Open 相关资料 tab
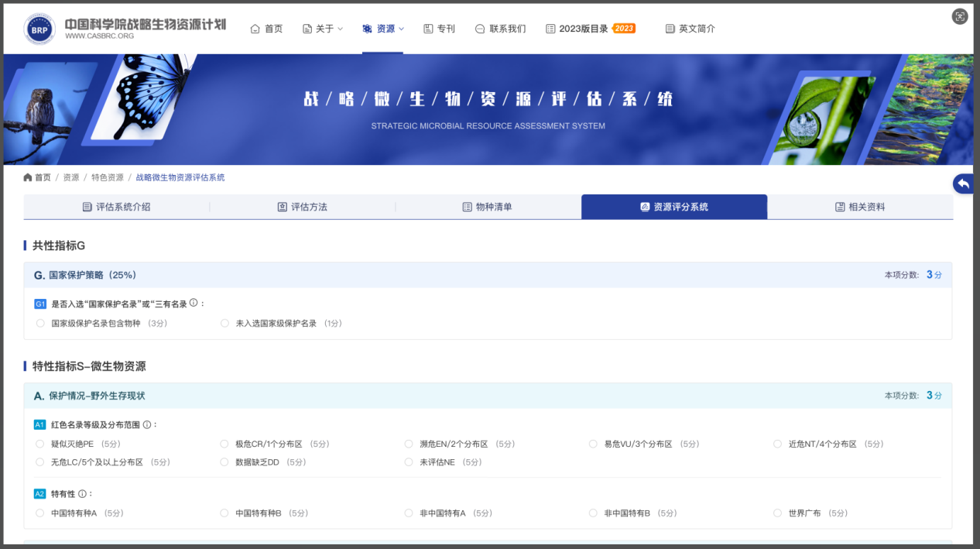This screenshot has height=549, width=980. pos(859,207)
